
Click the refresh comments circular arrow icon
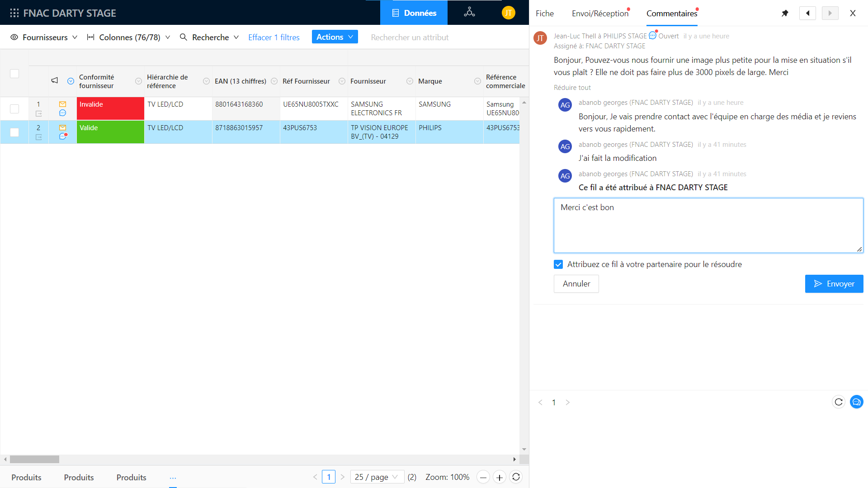tap(839, 402)
